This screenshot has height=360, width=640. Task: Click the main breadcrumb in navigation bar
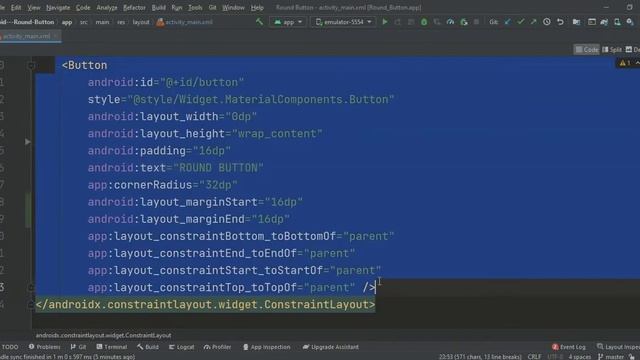(102, 22)
